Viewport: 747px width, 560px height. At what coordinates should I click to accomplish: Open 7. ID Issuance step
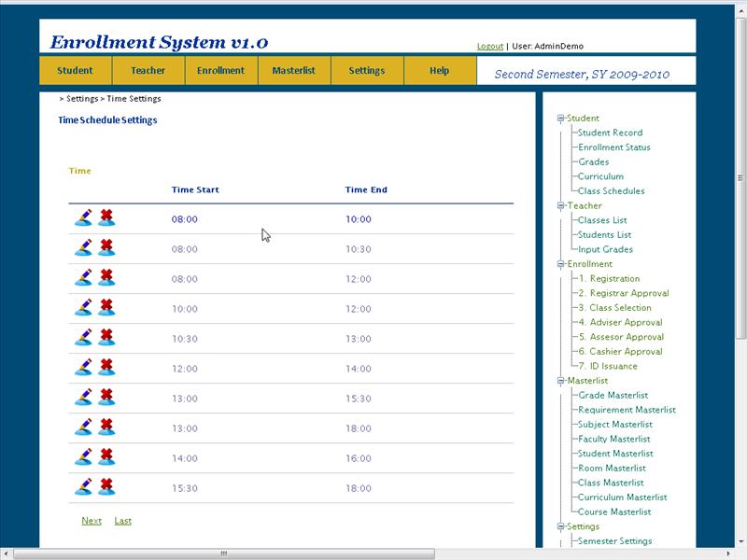(x=608, y=366)
